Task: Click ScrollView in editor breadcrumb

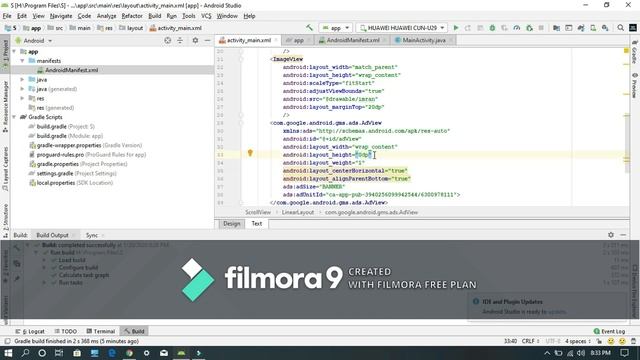Action: (258, 212)
